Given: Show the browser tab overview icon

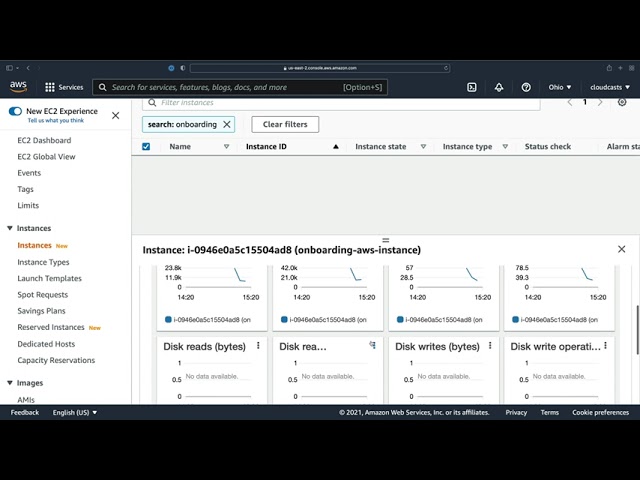Looking at the screenshot, I should click(x=631, y=68).
